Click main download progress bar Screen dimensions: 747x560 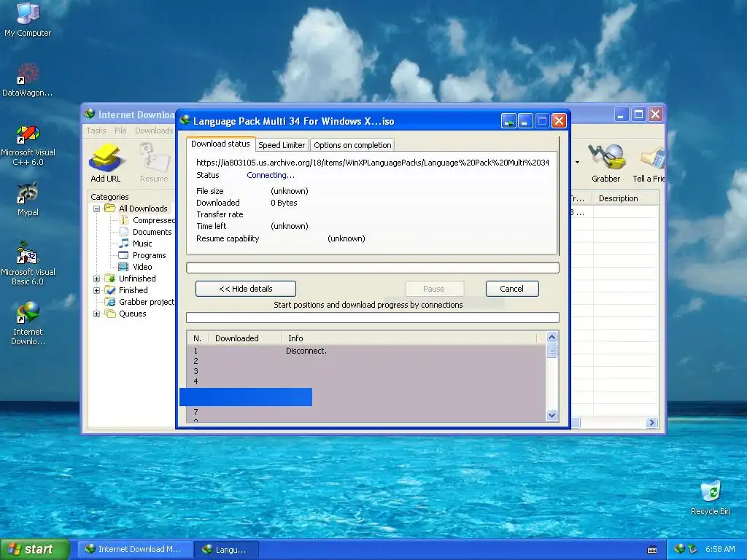(373, 268)
